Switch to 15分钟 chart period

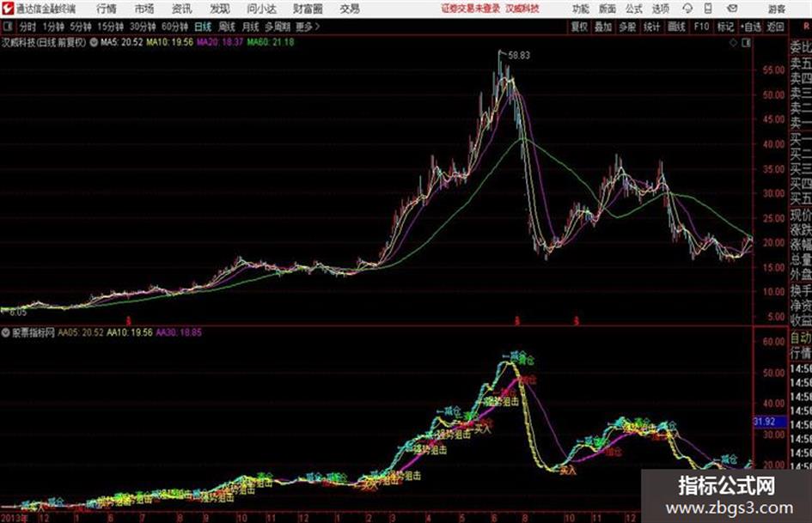[111, 27]
